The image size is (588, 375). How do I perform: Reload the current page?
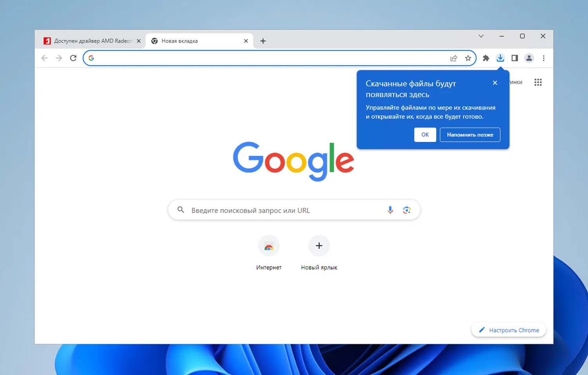pos(73,58)
